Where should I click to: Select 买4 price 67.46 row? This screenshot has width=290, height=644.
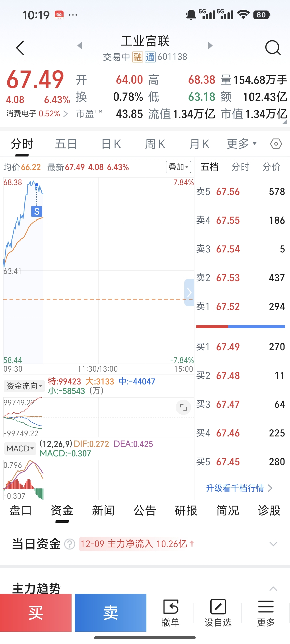click(241, 433)
